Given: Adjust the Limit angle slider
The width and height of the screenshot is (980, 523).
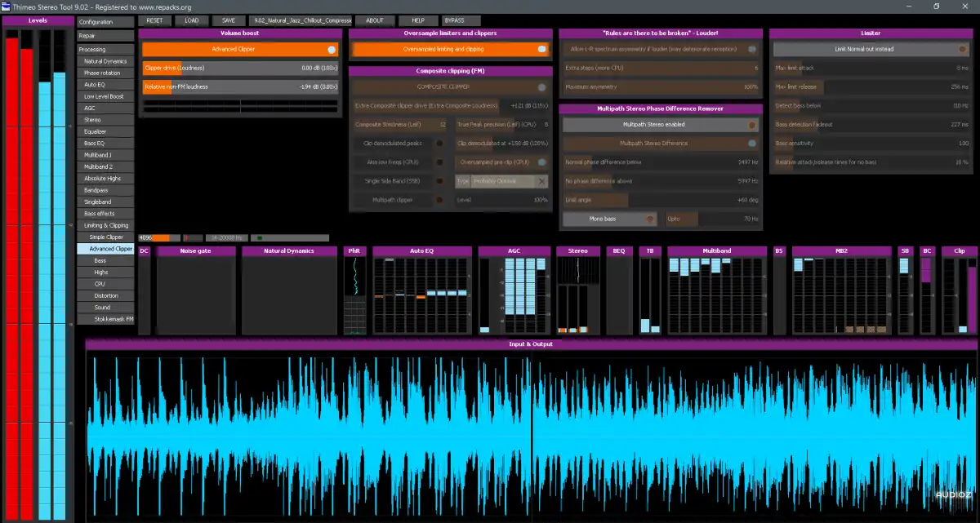Looking at the screenshot, I should coord(661,200).
